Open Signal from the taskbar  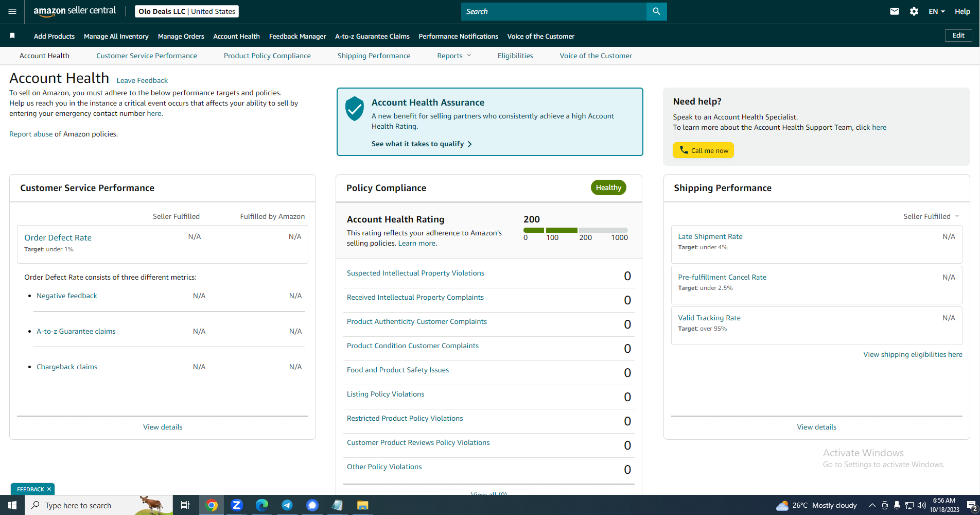312,505
